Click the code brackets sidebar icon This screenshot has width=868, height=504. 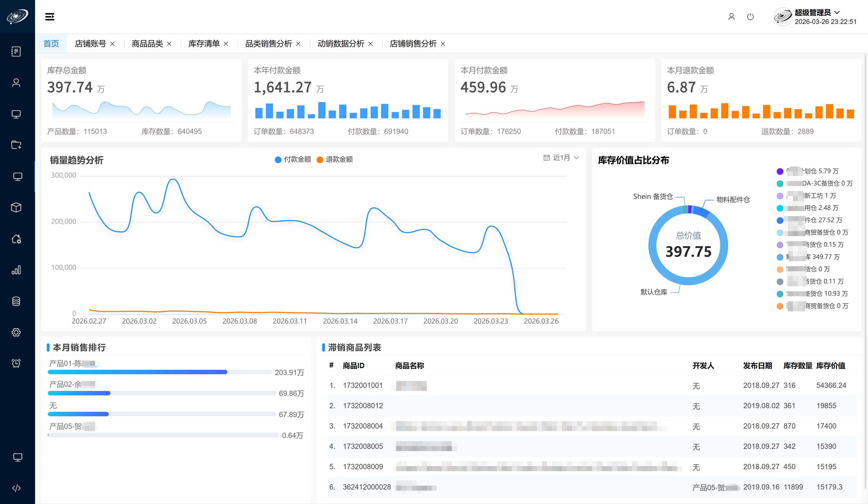click(16, 488)
